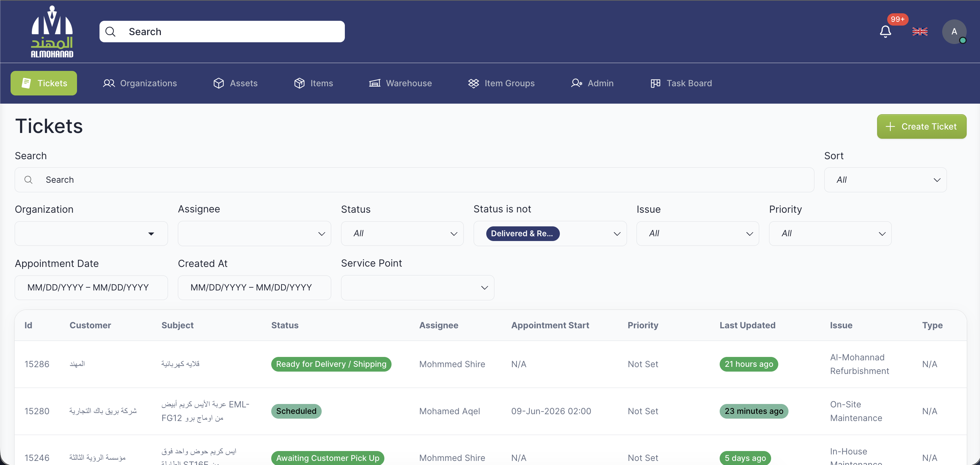
Task: Click the Subject column header
Action: tap(178, 325)
